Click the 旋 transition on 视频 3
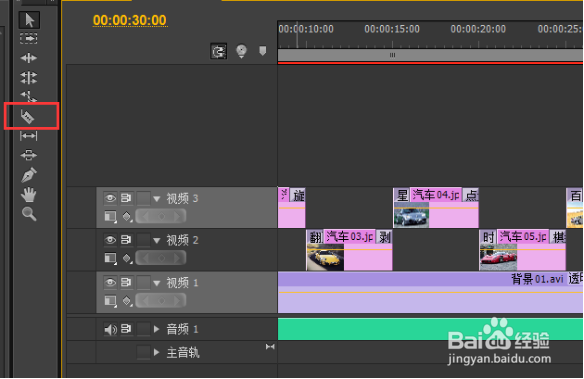Screen dimensions: 584x379 (298, 195)
